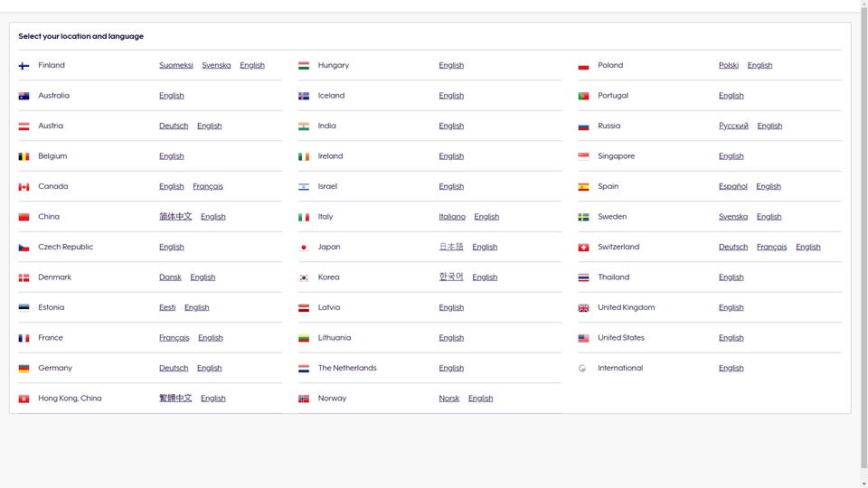
Task: Click the Spain flag icon
Action: (x=584, y=187)
